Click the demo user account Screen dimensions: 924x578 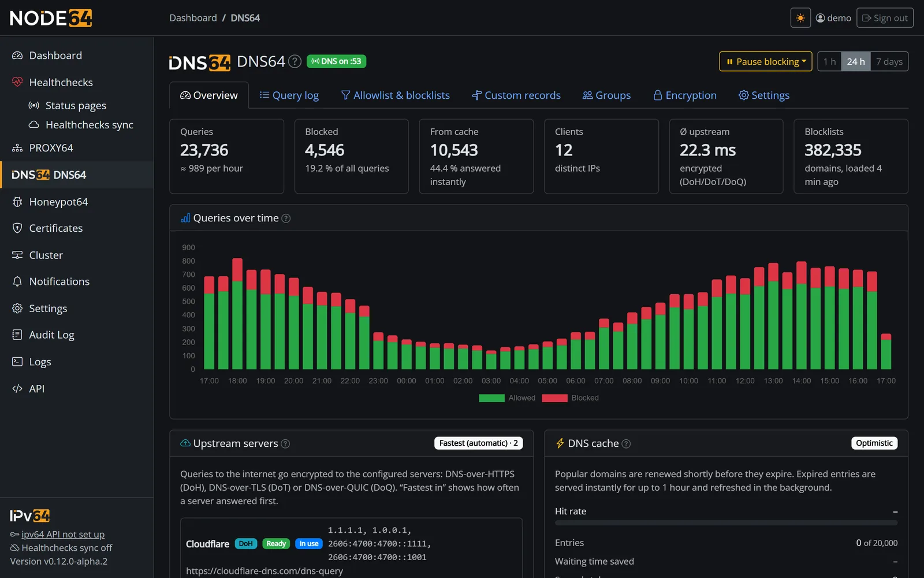point(833,18)
